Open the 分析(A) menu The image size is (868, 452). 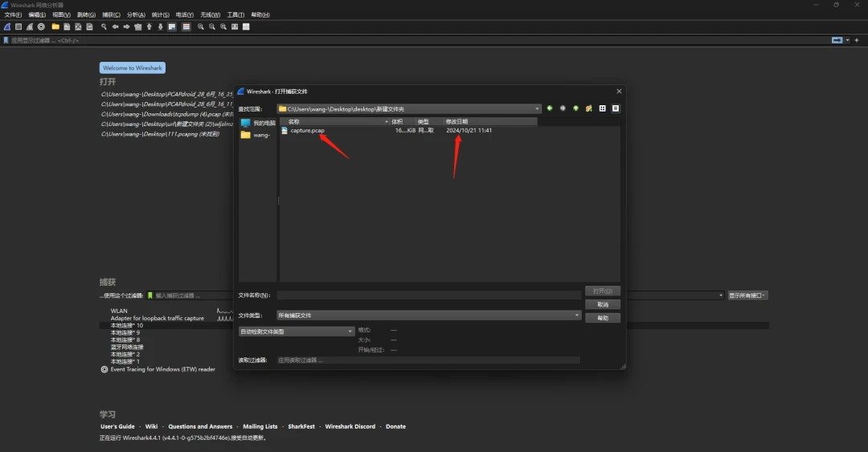[136, 14]
